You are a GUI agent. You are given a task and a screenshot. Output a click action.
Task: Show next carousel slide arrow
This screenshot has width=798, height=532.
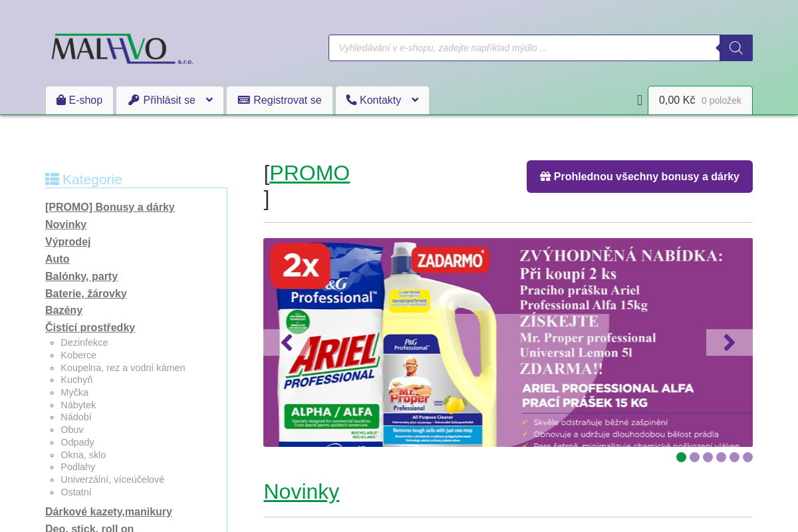click(730, 342)
